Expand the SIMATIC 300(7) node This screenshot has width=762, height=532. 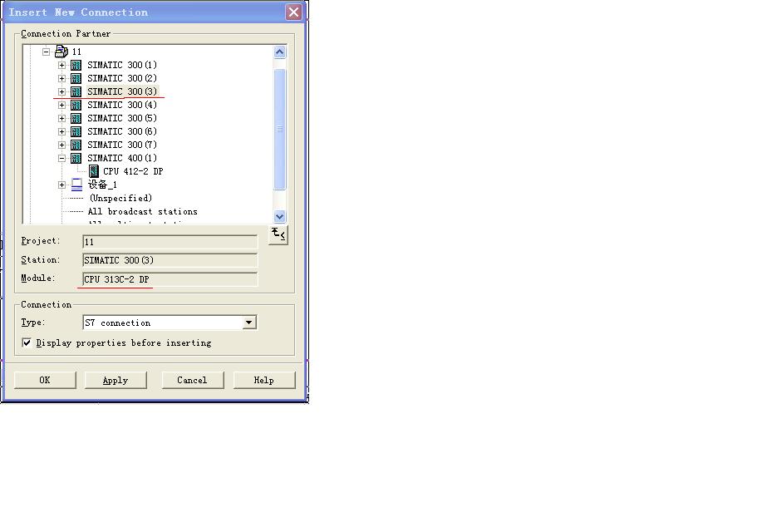pyautogui.click(x=61, y=145)
